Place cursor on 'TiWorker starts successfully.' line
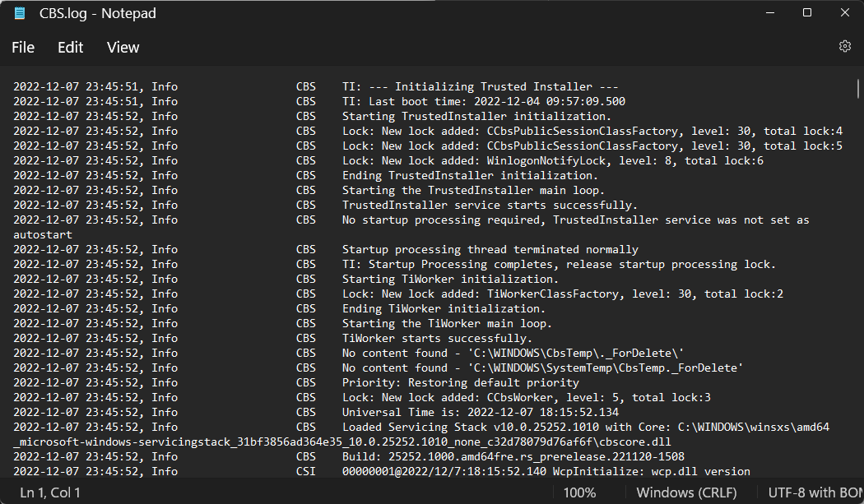 pyautogui.click(x=436, y=338)
